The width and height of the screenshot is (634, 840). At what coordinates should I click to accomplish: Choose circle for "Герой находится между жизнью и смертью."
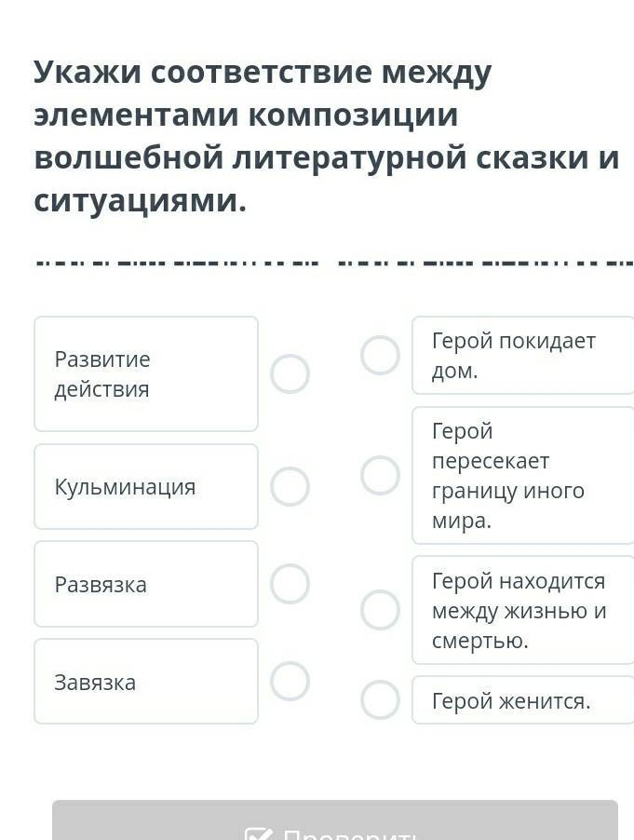point(380,610)
